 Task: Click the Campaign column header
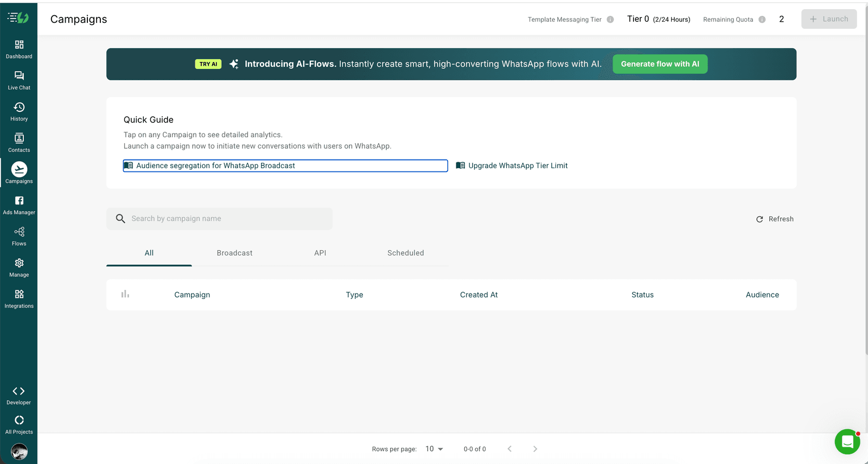click(x=192, y=295)
